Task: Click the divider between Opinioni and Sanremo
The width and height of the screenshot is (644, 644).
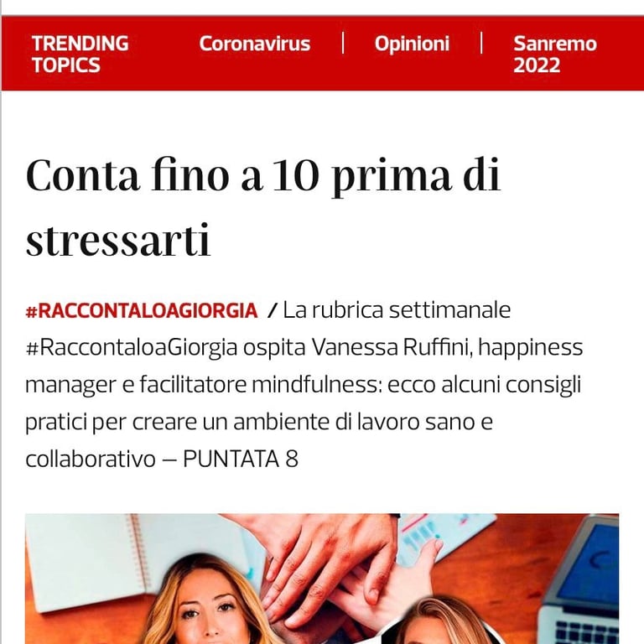Action: click(x=481, y=43)
